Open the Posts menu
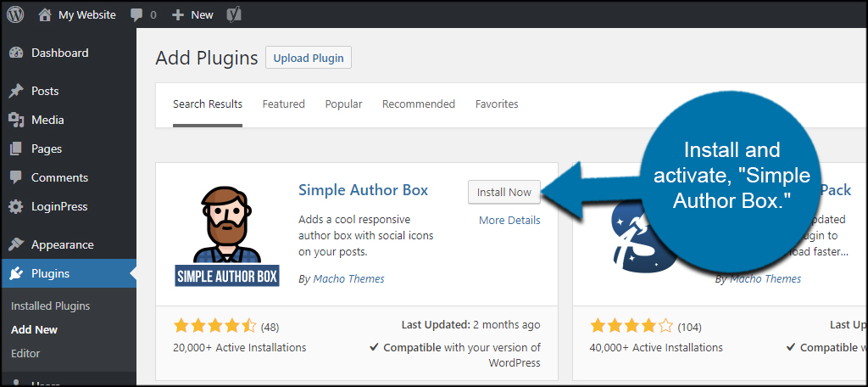This screenshot has width=868, height=387. point(45,91)
